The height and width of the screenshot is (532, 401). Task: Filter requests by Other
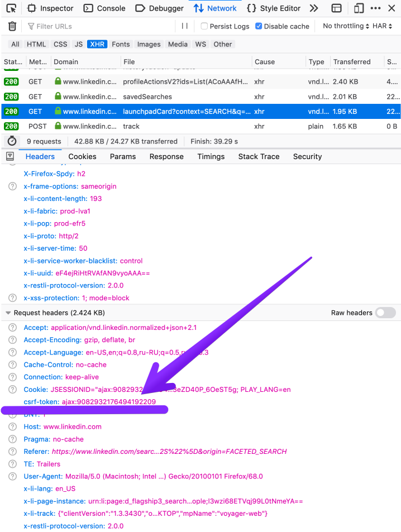tap(223, 44)
